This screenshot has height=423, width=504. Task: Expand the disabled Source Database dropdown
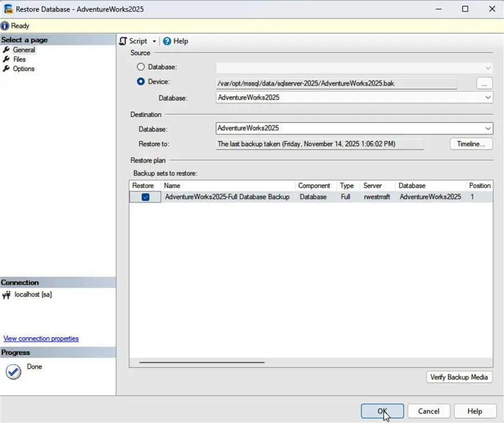[x=488, y=68]
